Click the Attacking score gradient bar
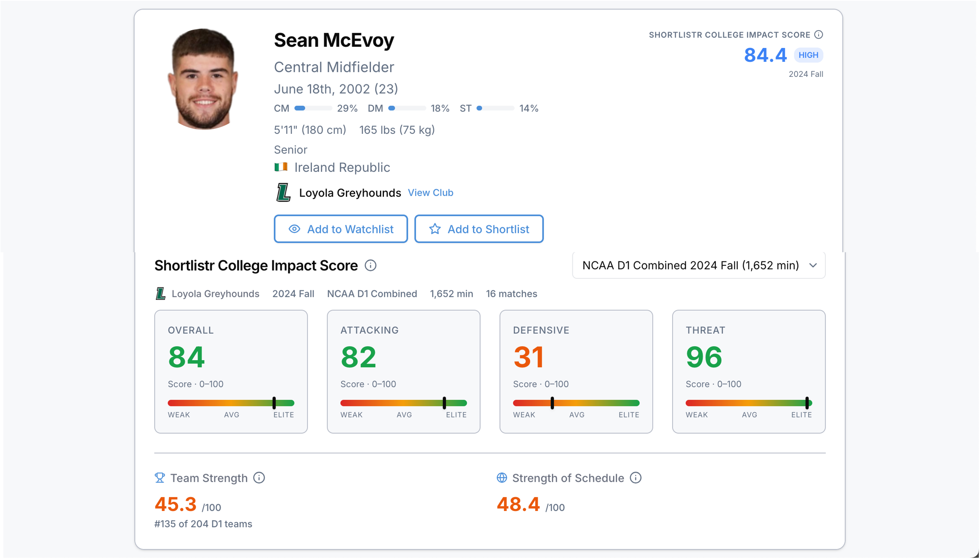The width and height of the screenshot is (980, 559). pos(404,403)
